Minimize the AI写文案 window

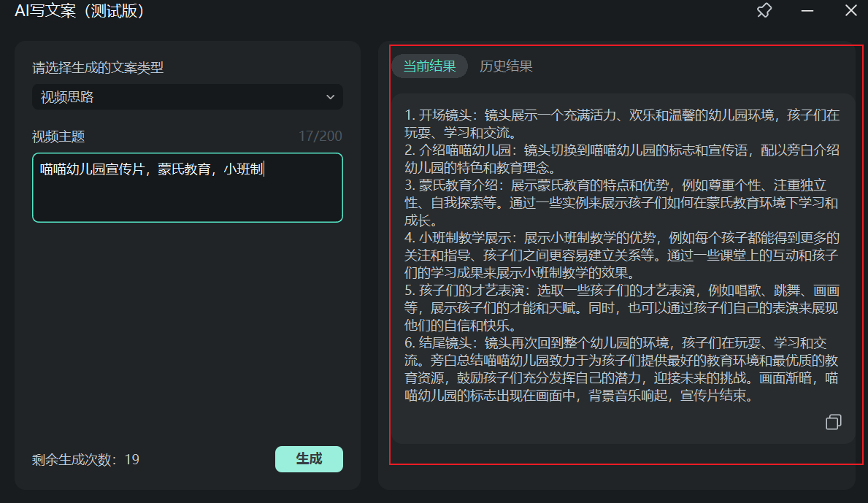coord(807,11)
